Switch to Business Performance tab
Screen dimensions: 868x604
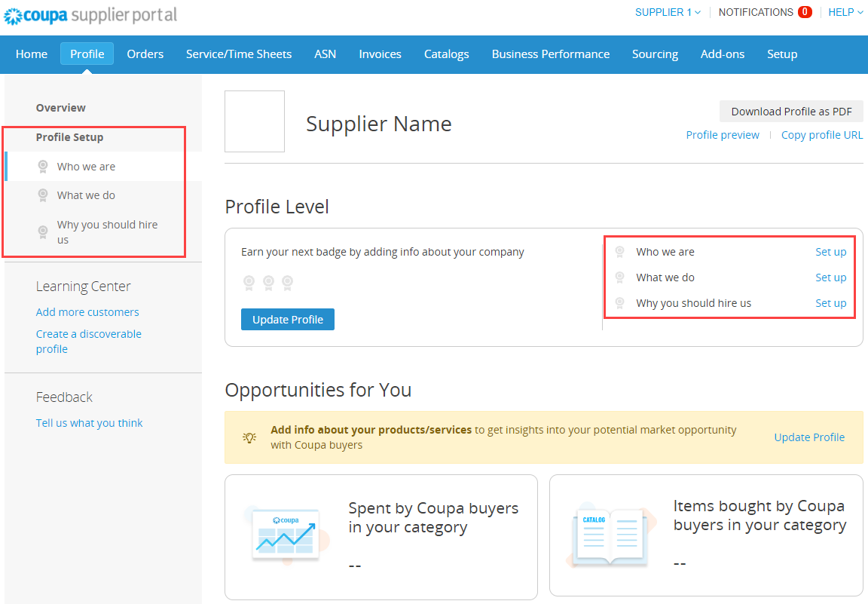(550, 54)
